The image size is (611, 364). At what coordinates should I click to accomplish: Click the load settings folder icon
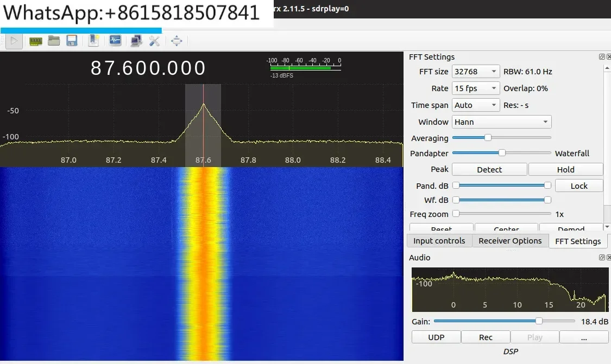[x=54, y=41]
